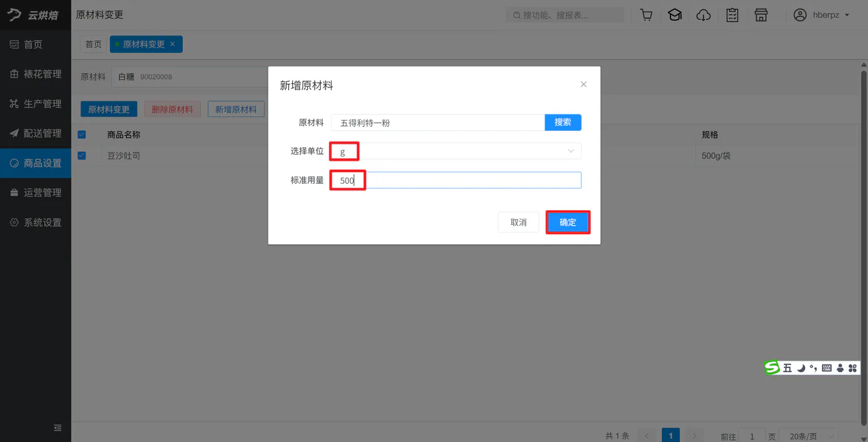The height and width of the screenshot is (442, 868).
Task: Click the 删除原材料 button
Action: point(172,109)
